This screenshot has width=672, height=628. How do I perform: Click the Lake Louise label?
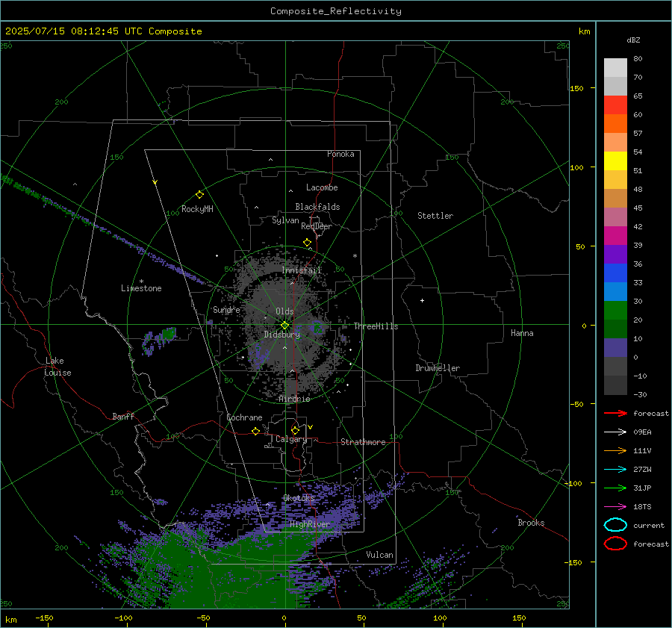pos(57,367)
